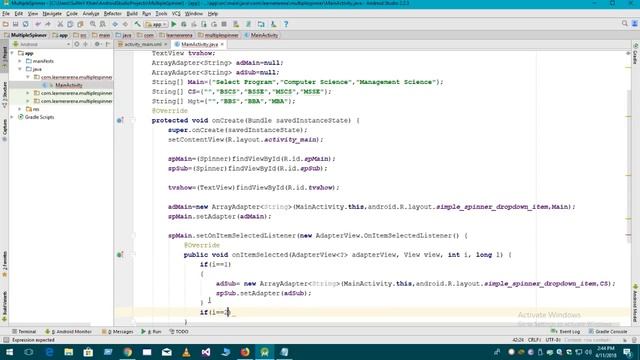Image resolution: width=640 pixels, height=360 pixels.
Task: Click the Stop square toolbar icon
Action: point(224,24)
